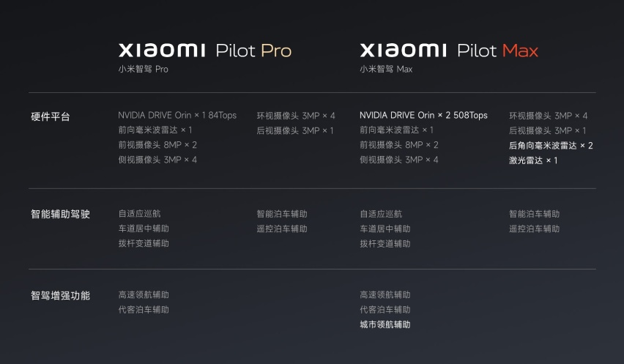The height and width of the screenshot is (364, 624).
Task: Click the Xiaomi Pilot Max logo
Action: click(x=449, y=50)
